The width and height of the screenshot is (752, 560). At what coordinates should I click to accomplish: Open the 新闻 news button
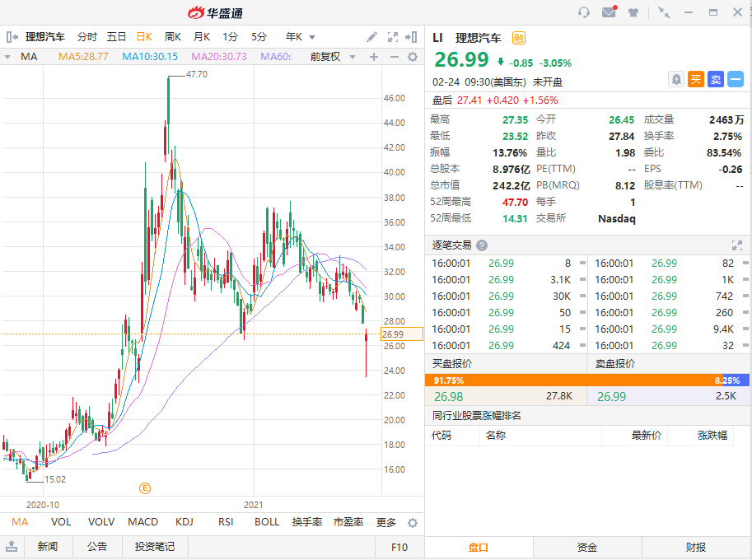[x=48, y=547]
